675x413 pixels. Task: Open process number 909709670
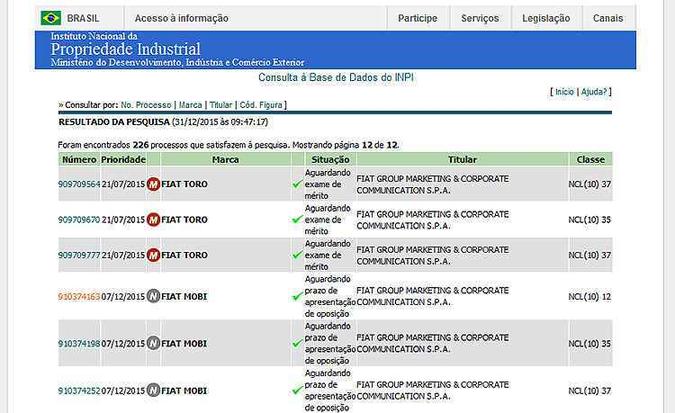[x=79, y=220]
